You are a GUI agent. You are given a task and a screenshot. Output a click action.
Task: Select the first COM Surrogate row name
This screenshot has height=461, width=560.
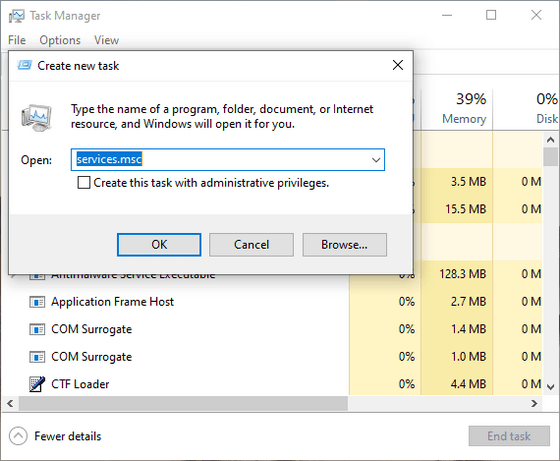[91, 329]
